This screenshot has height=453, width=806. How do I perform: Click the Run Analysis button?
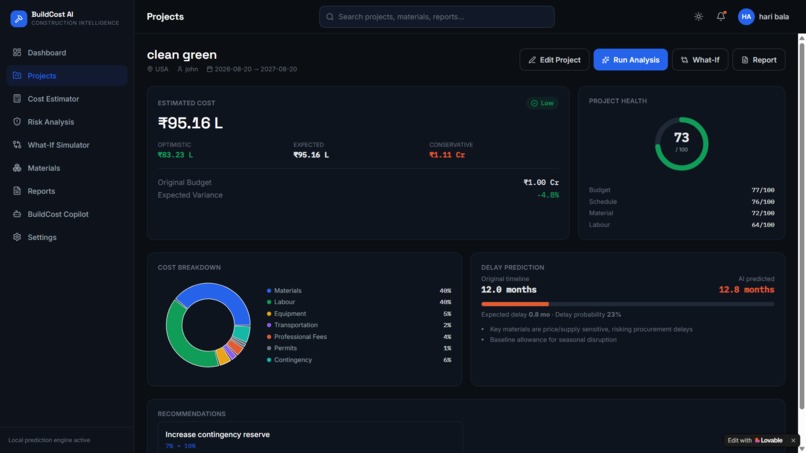pos(630,60)
